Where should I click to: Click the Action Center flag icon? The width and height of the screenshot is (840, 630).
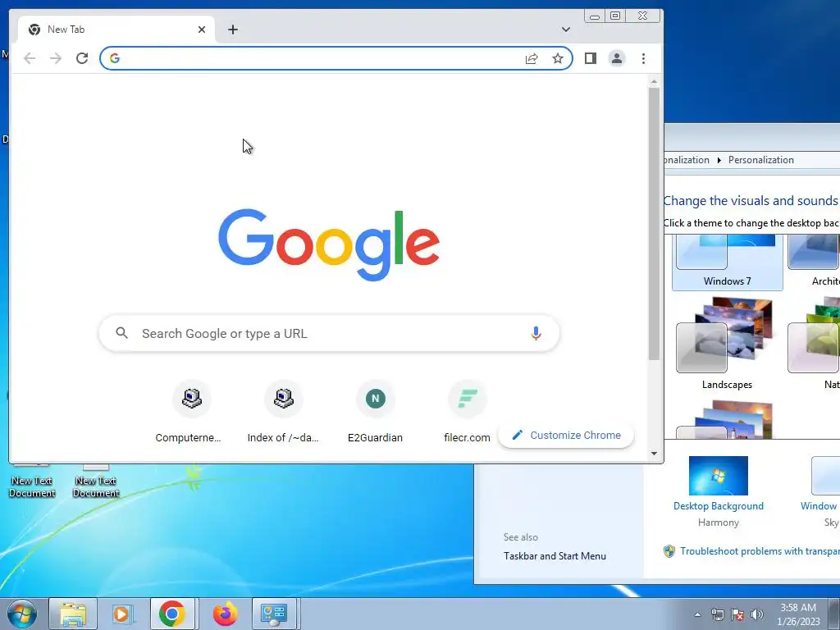(x=737, y=614)
